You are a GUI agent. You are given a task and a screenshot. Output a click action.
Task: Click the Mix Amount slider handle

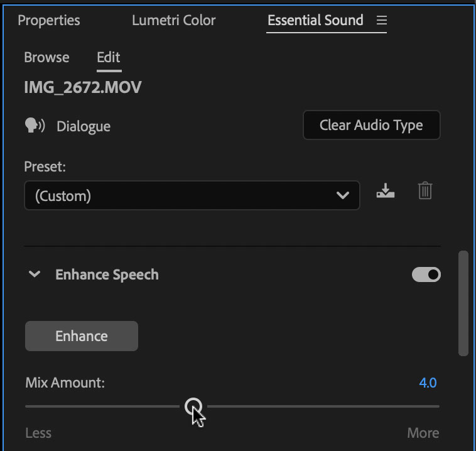pyautogui.click(x=193, y=406)
